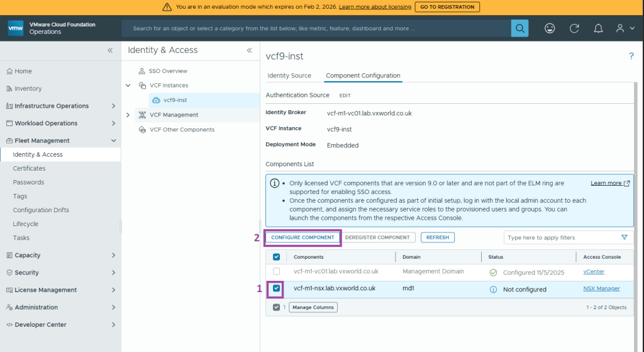
Task: Expand the VCF Management tree node
Action: click(x=128, y=115)
